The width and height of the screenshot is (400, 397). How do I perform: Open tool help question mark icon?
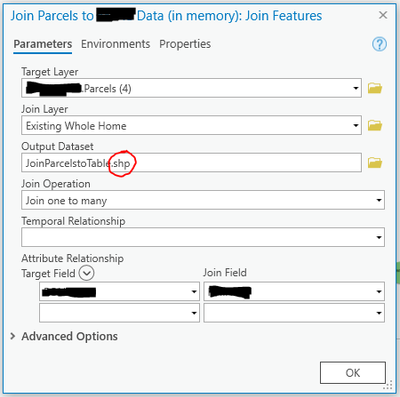[x=379, y=44]
